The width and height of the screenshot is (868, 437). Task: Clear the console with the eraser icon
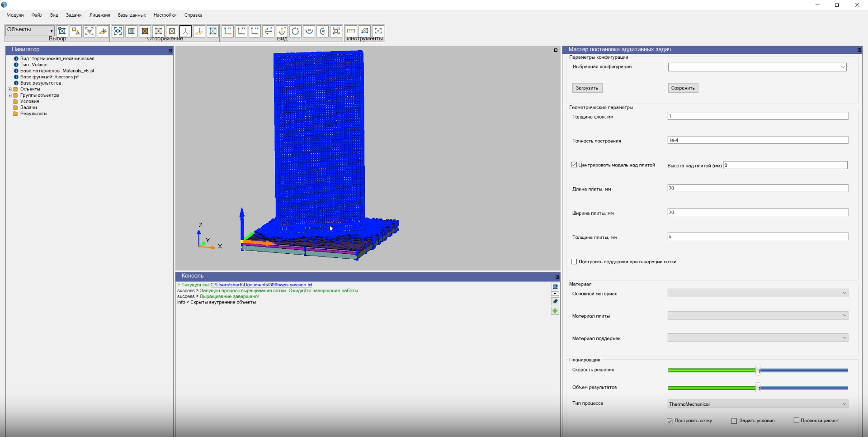point(555,301)
